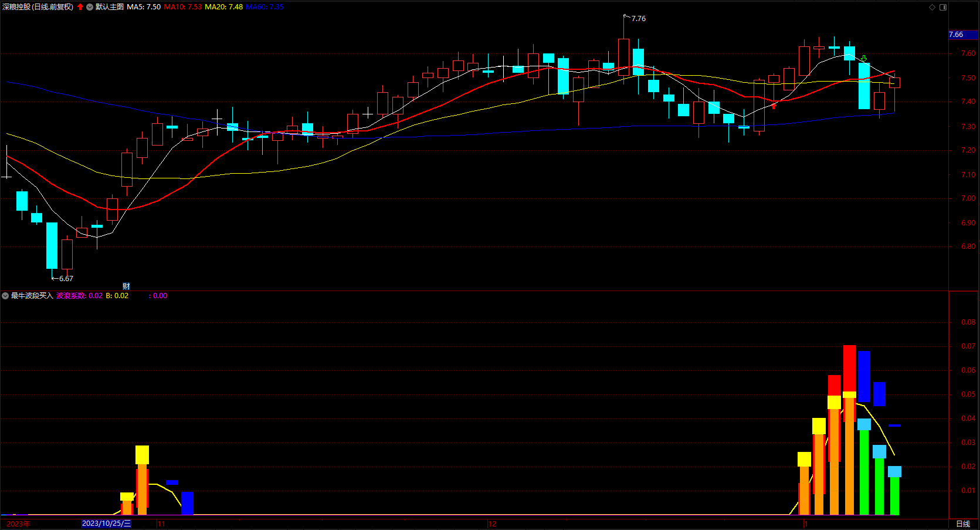Toggle the side panel layout icon
Viewport: 980px width, 530px height.
pyautogui.click(x=943, y=7)
